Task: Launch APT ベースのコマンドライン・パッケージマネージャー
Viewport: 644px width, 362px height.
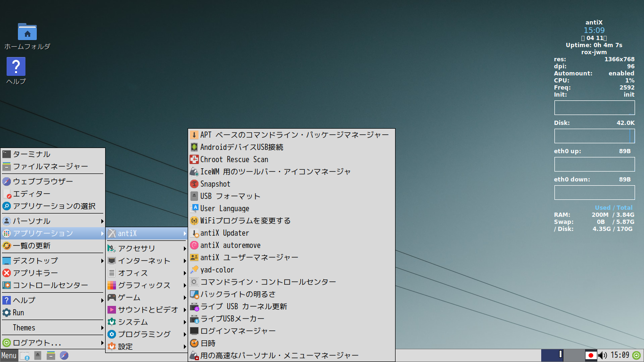Action: (x=291, y=135)
